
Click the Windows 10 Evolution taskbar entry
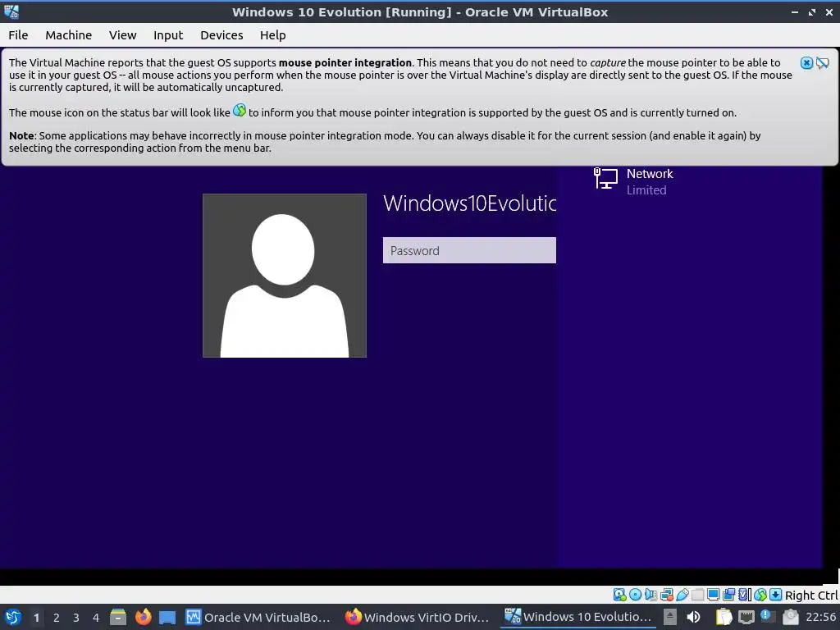(x=577, y=617)
